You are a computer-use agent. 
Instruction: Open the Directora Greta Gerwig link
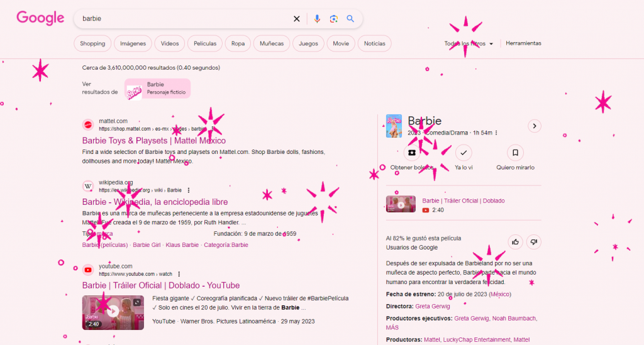[433, 307]
